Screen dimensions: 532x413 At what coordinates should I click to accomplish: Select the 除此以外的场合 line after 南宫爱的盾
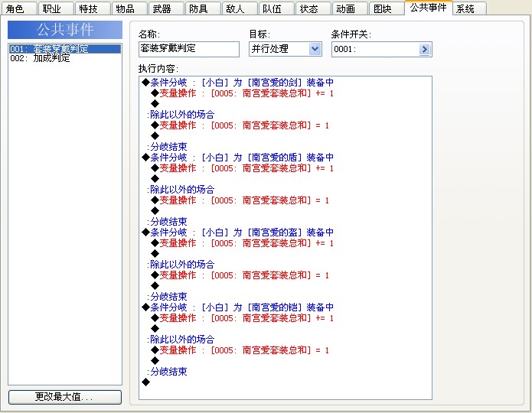181,190
